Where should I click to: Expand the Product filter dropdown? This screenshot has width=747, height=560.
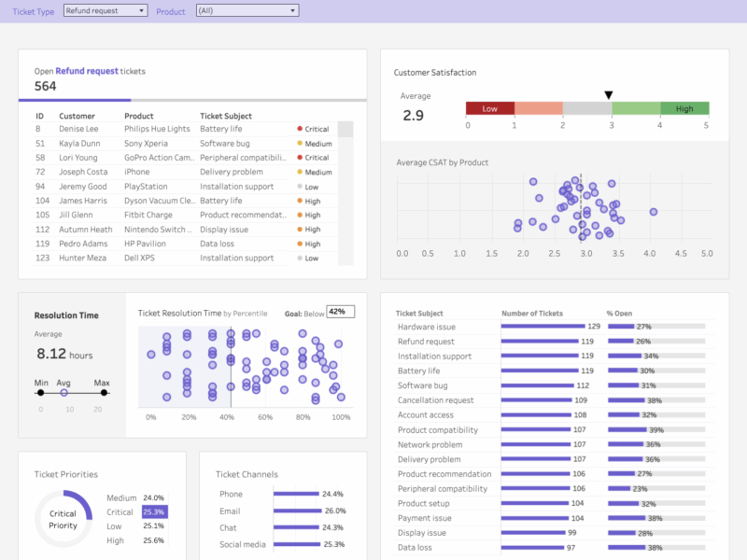[x=247, y=10]
